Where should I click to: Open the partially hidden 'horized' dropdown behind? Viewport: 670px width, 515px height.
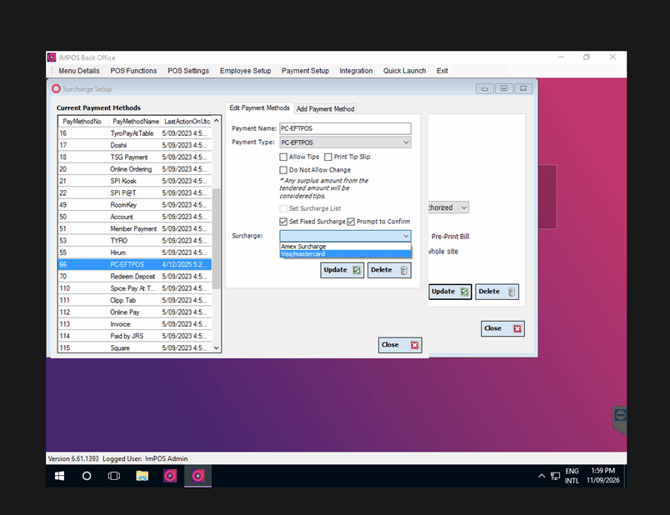[448, 207]
